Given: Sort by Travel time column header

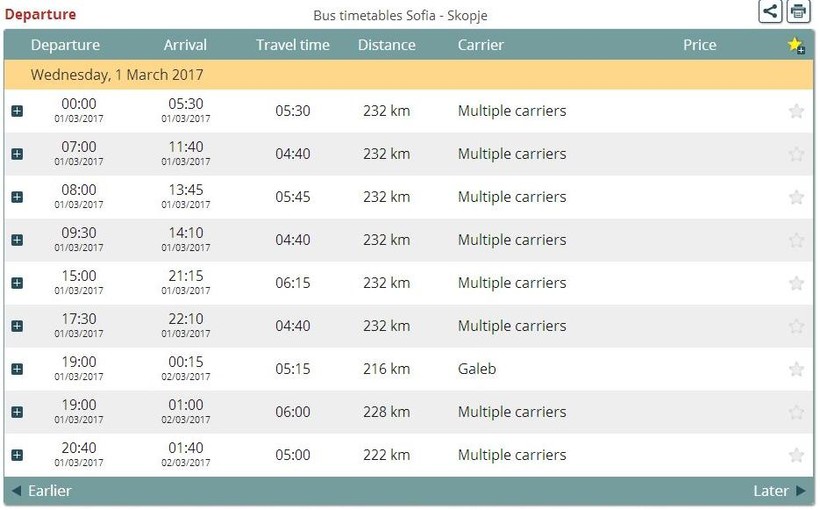Looking at the screenshot, I should [293, 45].
